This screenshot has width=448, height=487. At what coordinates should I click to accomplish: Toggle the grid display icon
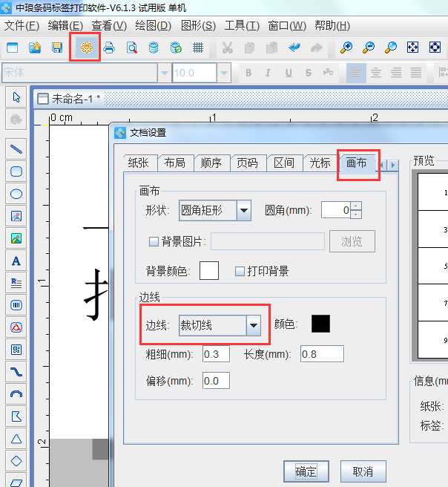[x=198, y=48]
